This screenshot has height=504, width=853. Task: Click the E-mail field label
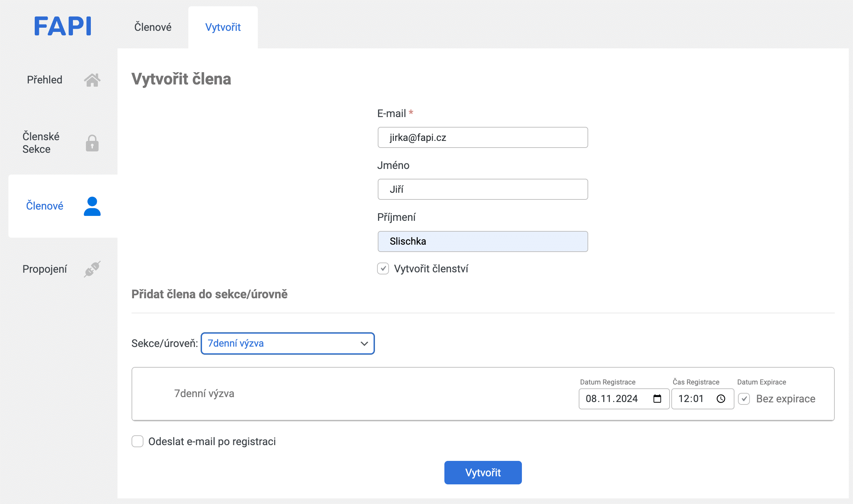[391, 114]
